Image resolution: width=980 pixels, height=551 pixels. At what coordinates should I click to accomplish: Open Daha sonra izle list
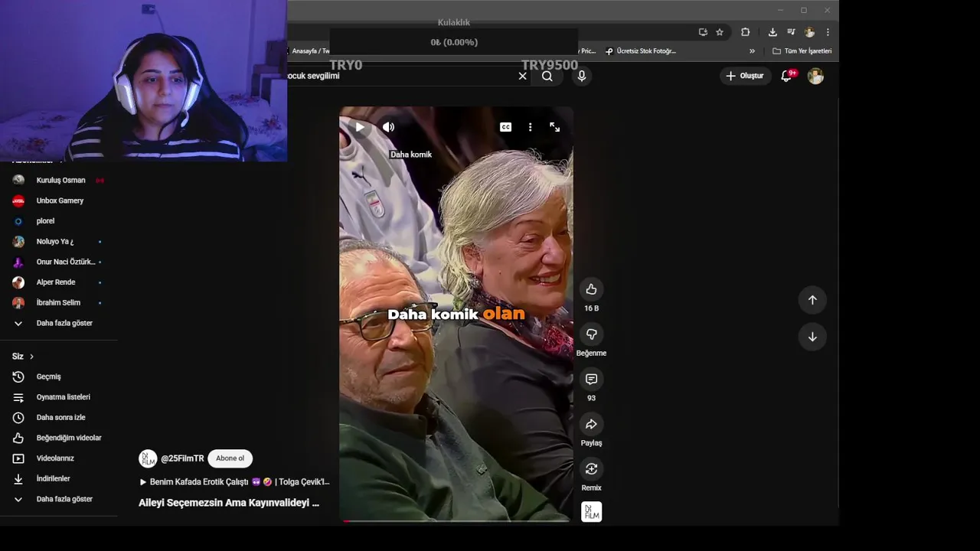point(59,417)
